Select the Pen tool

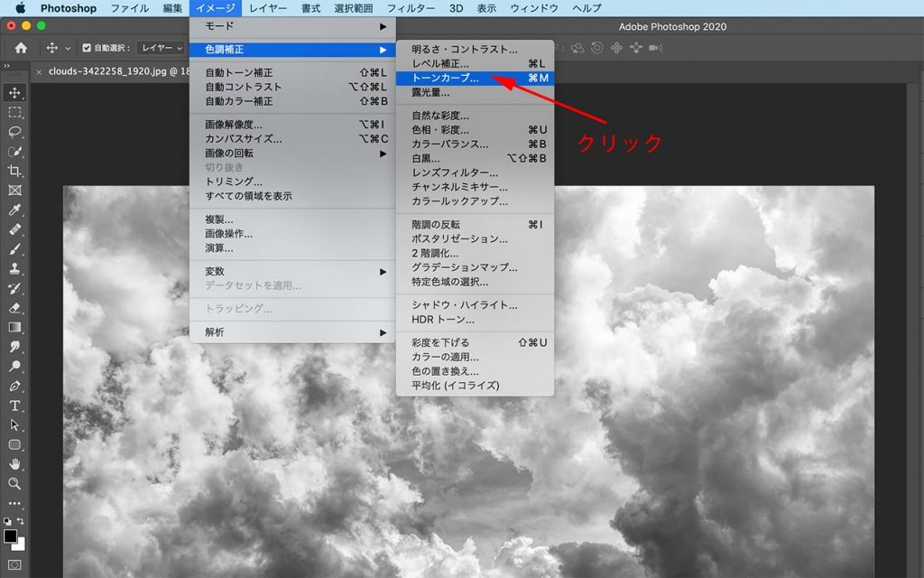(x=14, y=386)
